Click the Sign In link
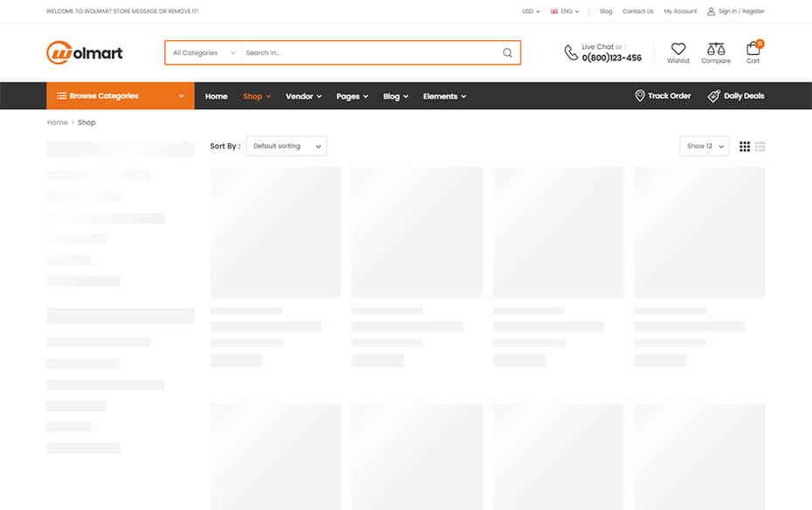The width and height of the screenshot is (812, 510). [x=727, y=11]
